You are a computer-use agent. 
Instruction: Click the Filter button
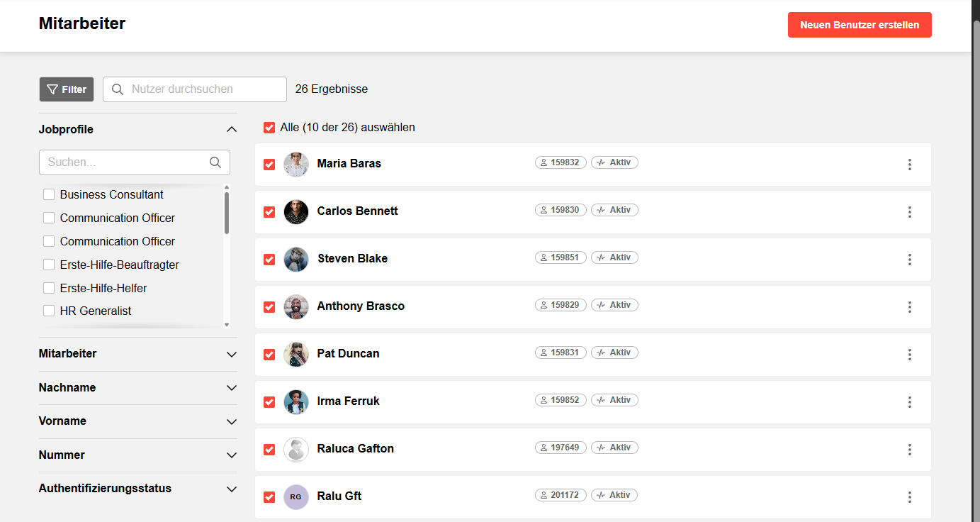tap(67, 89)
